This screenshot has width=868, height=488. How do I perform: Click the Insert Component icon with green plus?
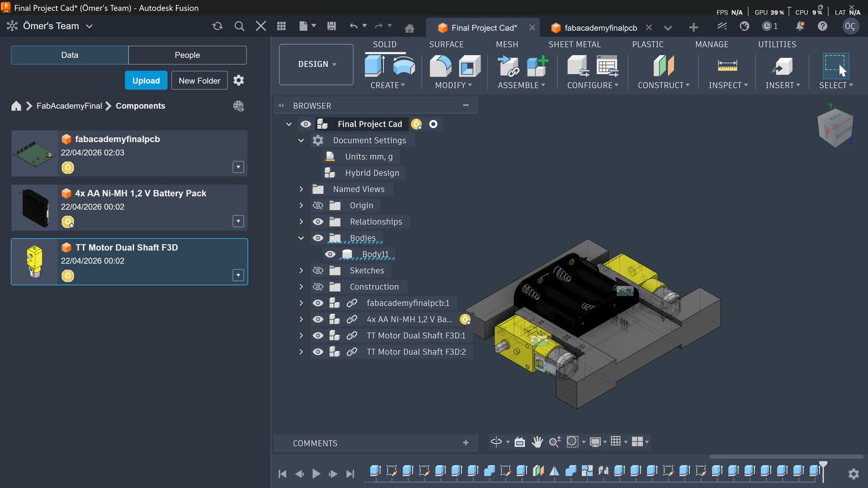[x=537, y=66]
